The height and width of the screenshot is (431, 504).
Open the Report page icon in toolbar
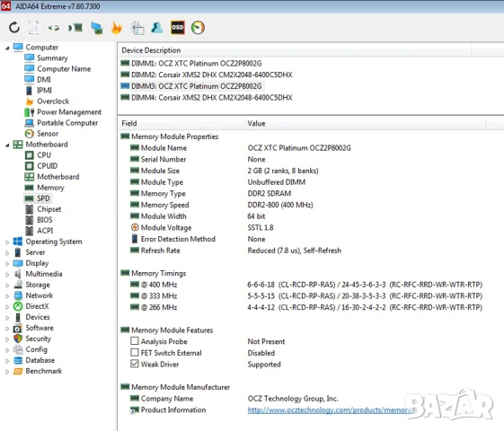pyautogui.click(x=34, y=28)
